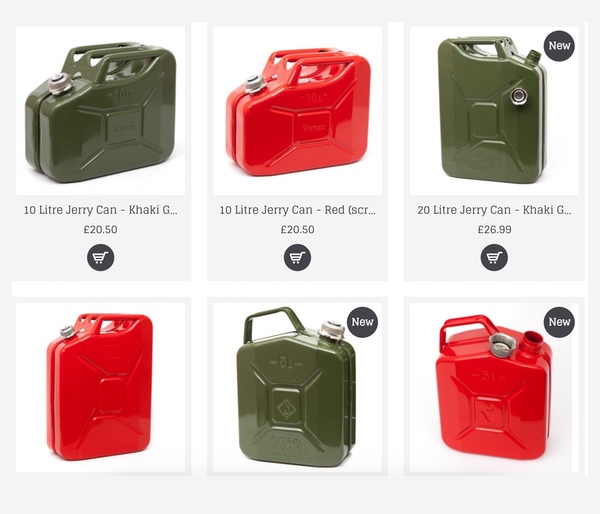Open 10 Litre Jerry Can Red title link
Screen dimensions: 600x514
coord(297,210)
